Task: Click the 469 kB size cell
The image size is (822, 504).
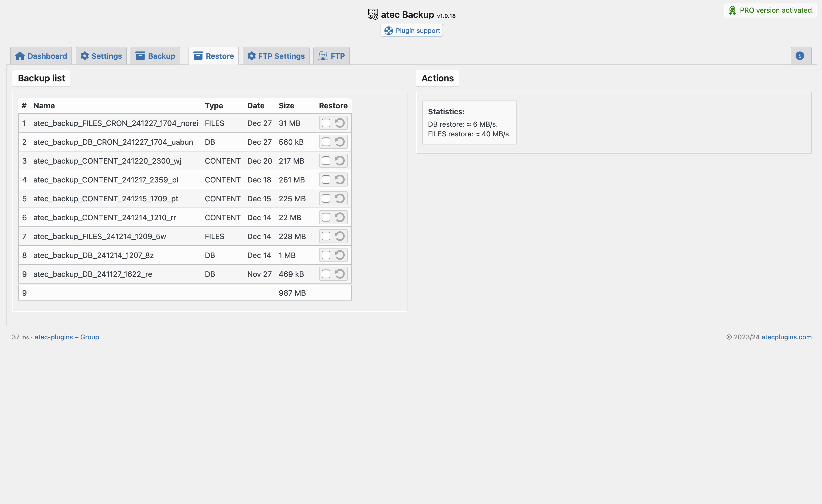Action: click(291, 274)
